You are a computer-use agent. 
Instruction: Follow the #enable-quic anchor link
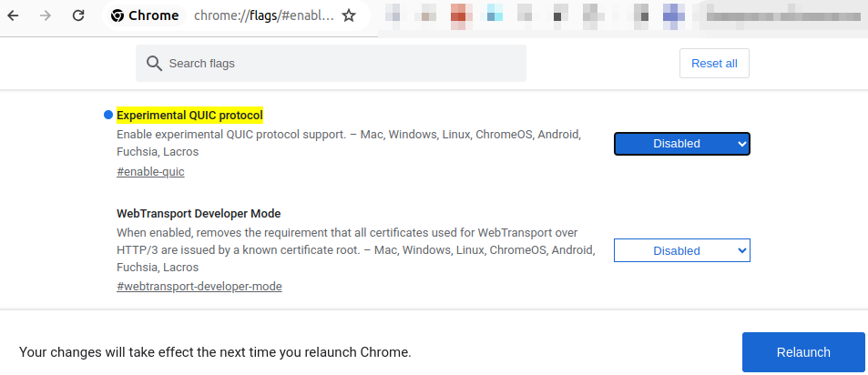tap(150, 171)
